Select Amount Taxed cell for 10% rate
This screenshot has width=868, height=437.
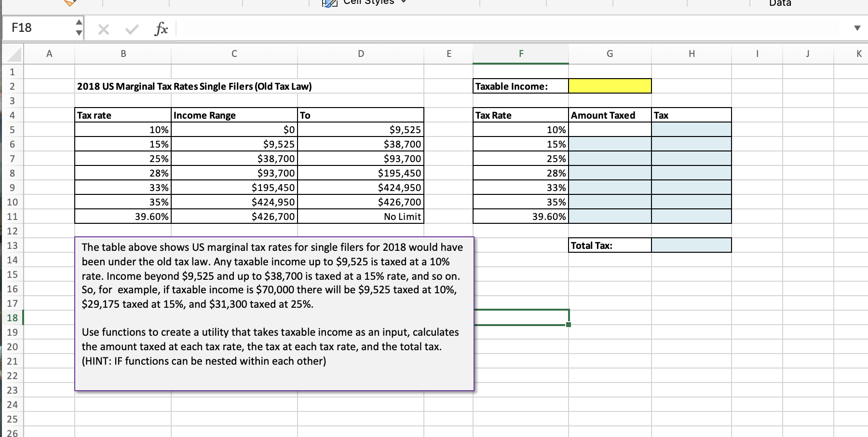610,130
